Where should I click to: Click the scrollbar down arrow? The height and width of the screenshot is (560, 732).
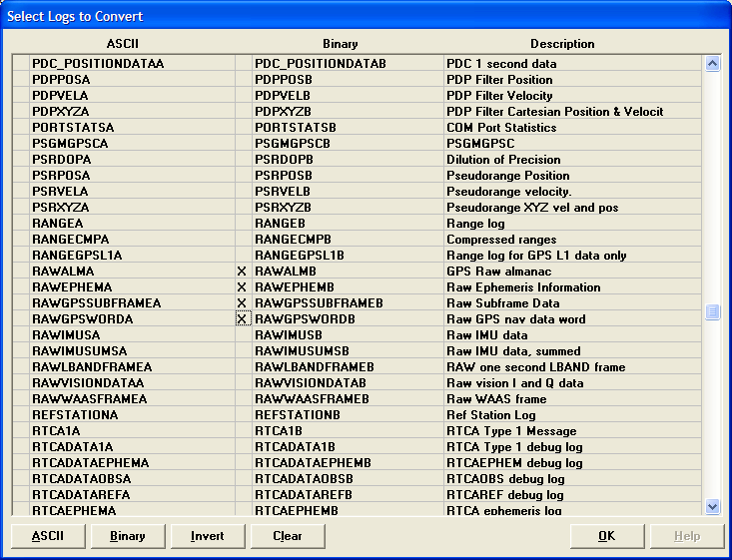click(x=712, y=506)
